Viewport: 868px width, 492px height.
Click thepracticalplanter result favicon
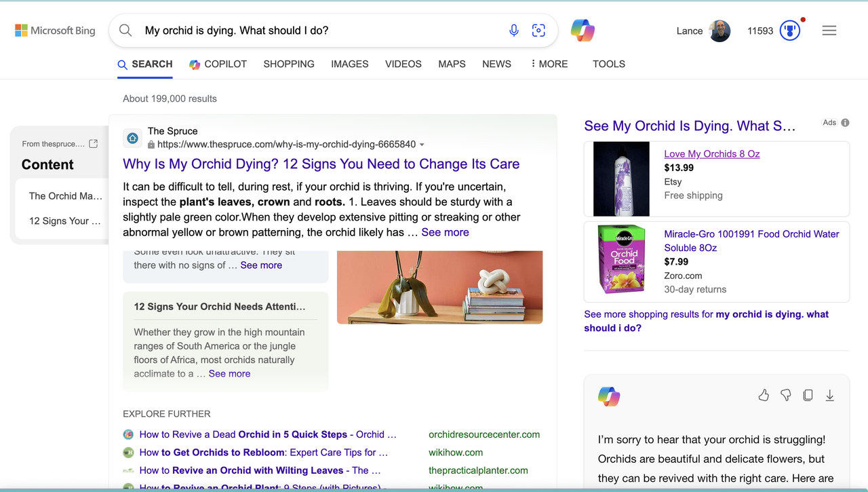tap(128, 470)
